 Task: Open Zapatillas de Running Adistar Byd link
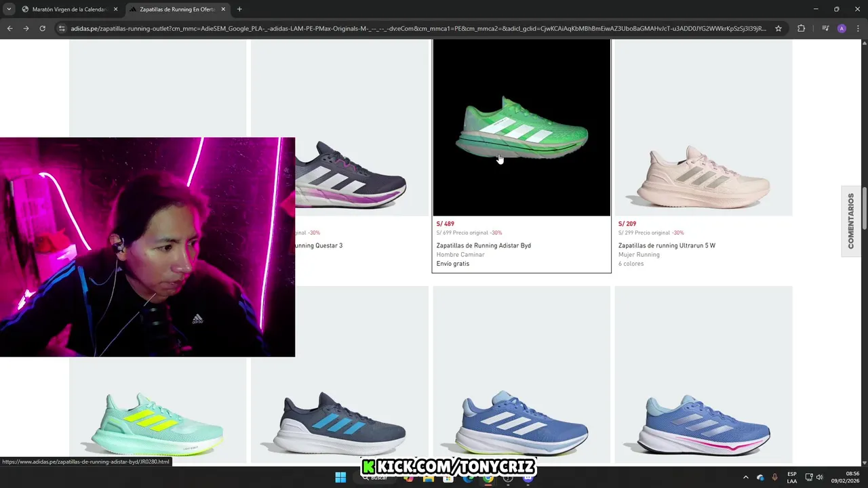point(484,245)
